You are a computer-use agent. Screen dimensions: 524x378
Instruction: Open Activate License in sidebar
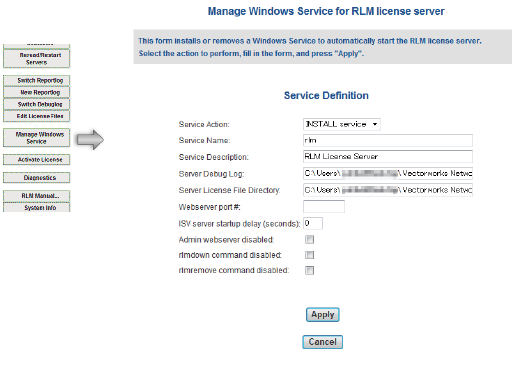coord(36,159)
